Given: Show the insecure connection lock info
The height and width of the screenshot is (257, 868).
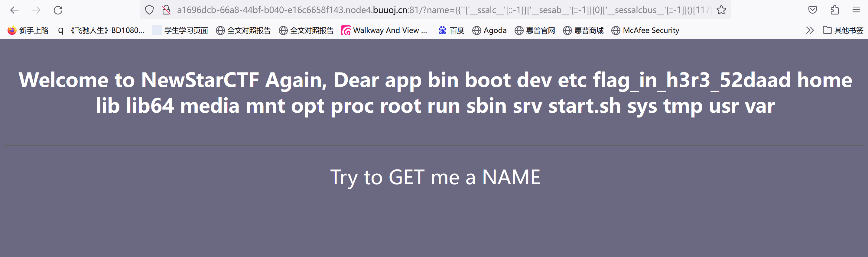Looking at the screenshot, I should pos(166,10).
